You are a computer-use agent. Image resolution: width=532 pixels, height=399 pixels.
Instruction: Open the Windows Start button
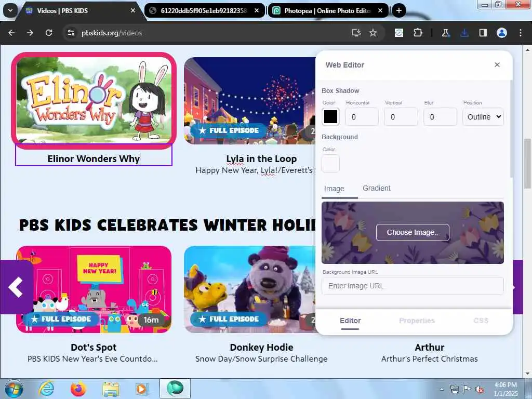pyautogui.click(x=14, y=389)
